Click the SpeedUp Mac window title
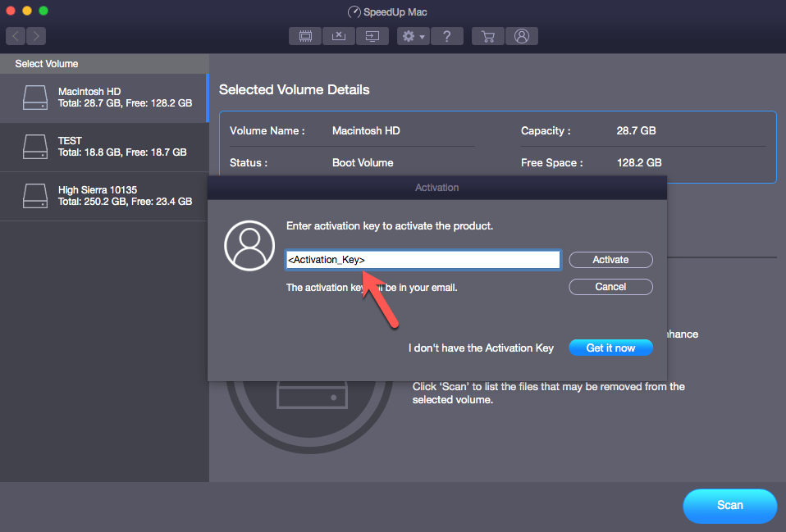Viewport: 786px width, 532px height. (x=388, y=12)
